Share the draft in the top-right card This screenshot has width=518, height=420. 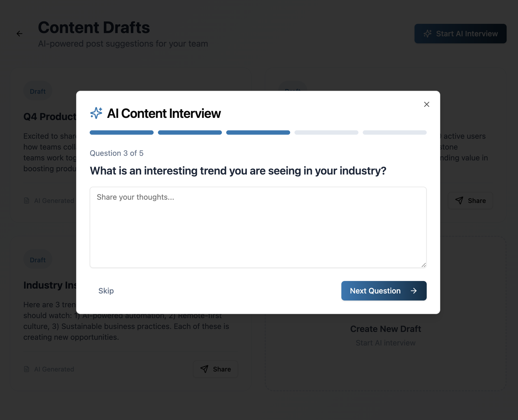click(470, 201)
